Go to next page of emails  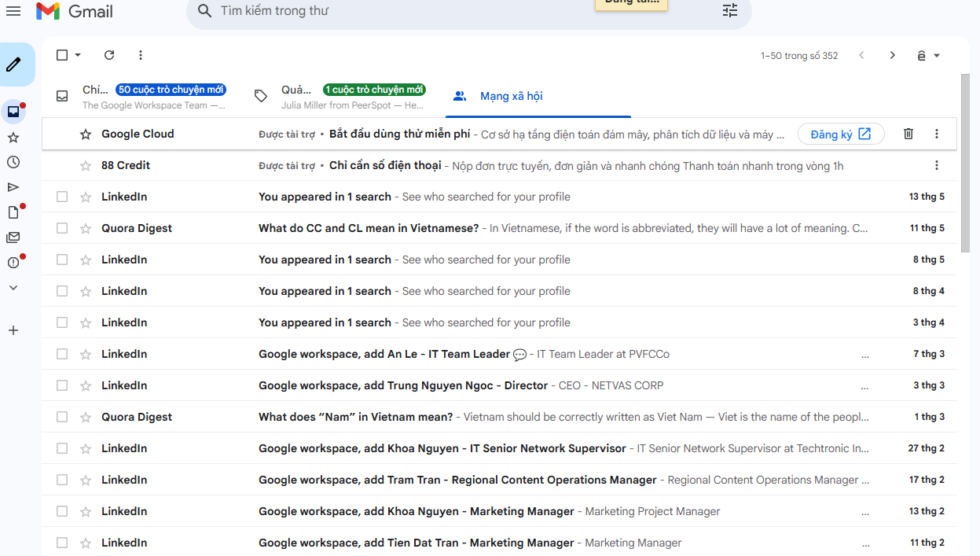coord(892,55)
